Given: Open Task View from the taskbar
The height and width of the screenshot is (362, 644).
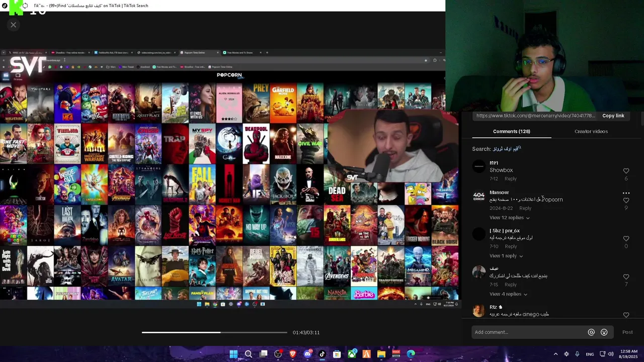Looking at the screenshot, I should point(263,354).
